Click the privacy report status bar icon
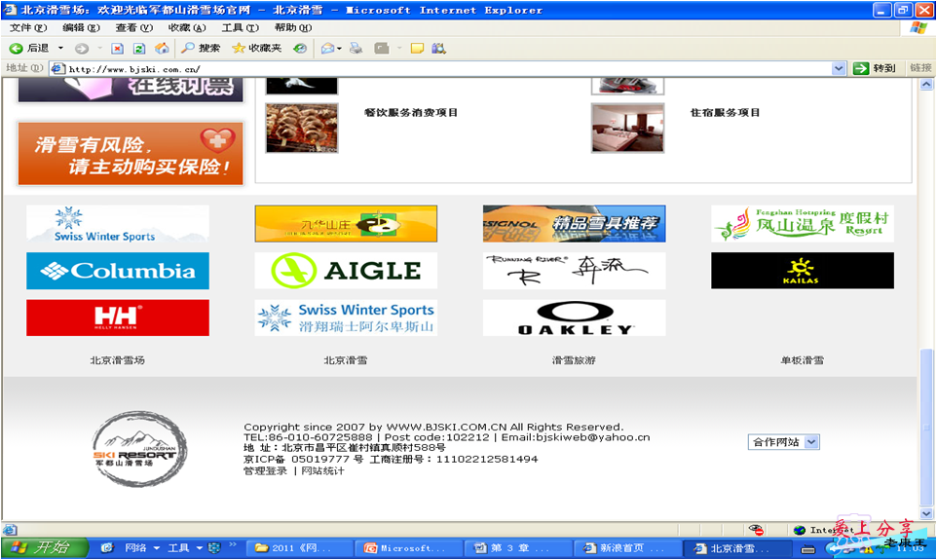 (x=756, y=530)
